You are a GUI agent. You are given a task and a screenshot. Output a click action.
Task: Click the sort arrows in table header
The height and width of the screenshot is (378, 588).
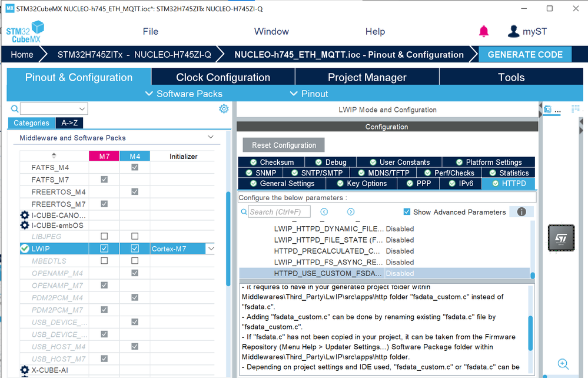point(54,155)
